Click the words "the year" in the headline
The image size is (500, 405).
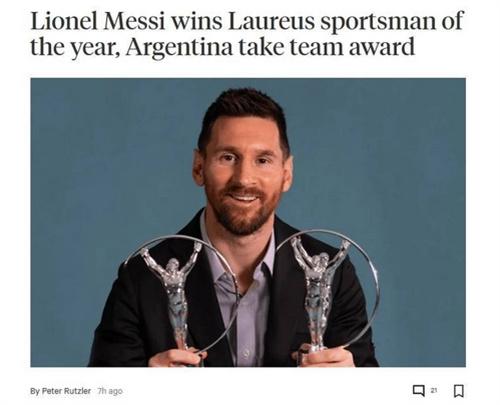(x=75, y=48)
